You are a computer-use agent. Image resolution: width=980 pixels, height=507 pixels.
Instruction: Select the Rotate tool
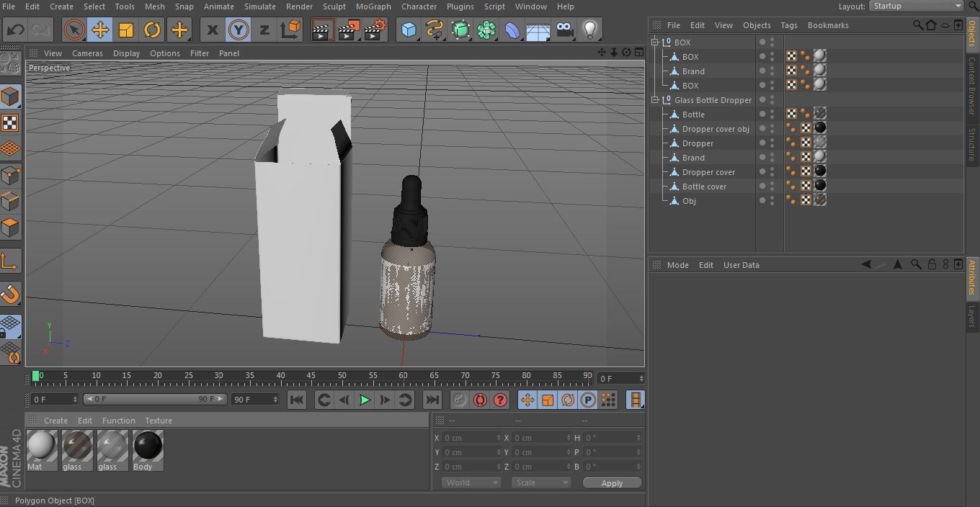(x=152, y=30)
